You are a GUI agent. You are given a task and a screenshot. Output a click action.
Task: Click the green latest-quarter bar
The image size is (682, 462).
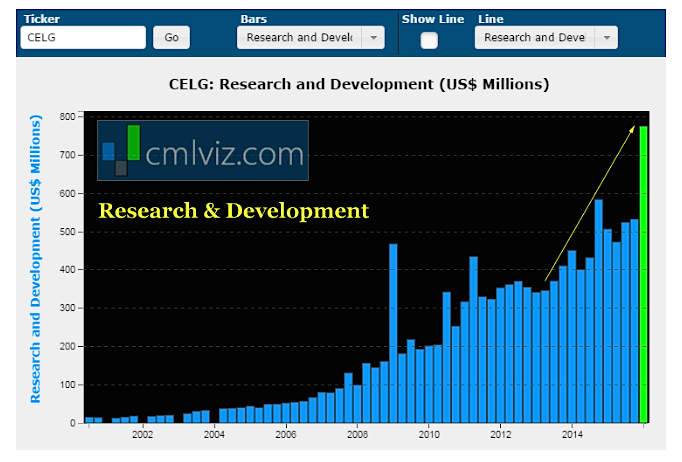pyautogui.click(x=643, y=275)
